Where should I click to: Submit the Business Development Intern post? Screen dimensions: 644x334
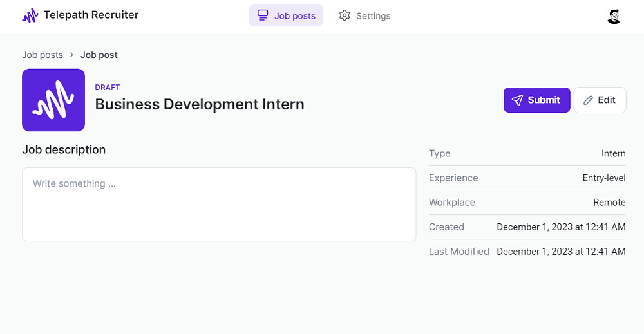pos(536,100)
